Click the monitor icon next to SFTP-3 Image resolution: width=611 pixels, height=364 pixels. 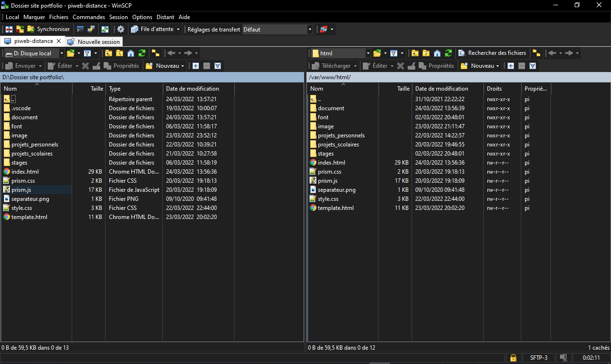tap(563, 357)
